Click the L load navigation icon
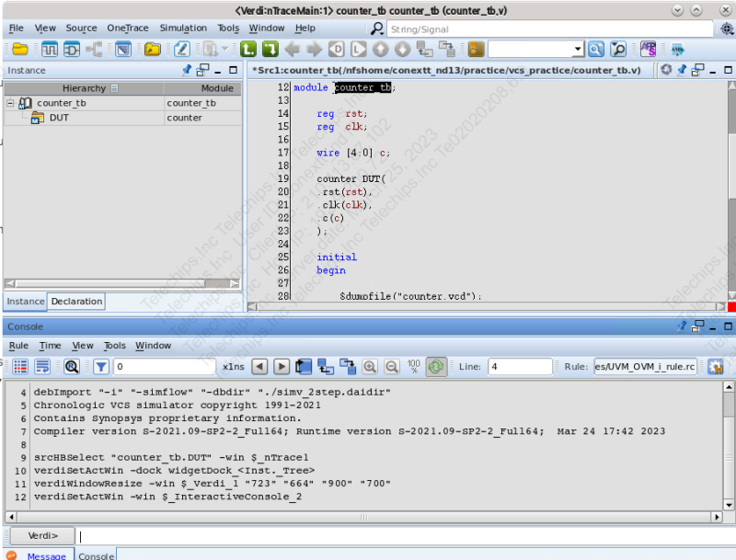736x560 pixels. [x=358, y=50]
